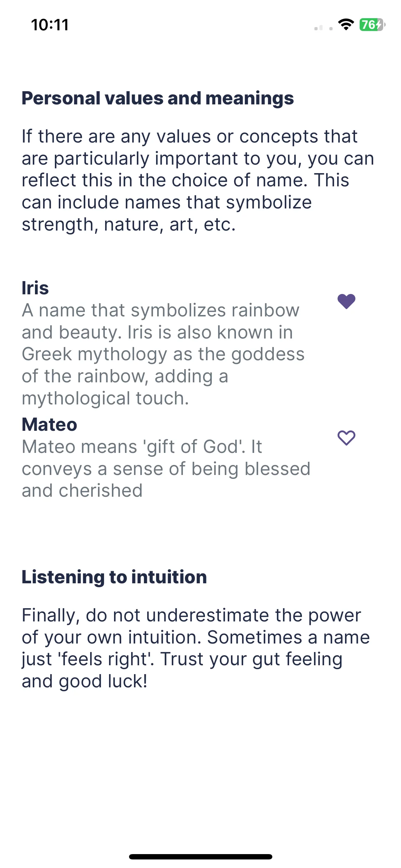The height and width of the screenshot is (868, 401).
Task: Tap the cellular signal dots
Action: [x=323, y=28]
